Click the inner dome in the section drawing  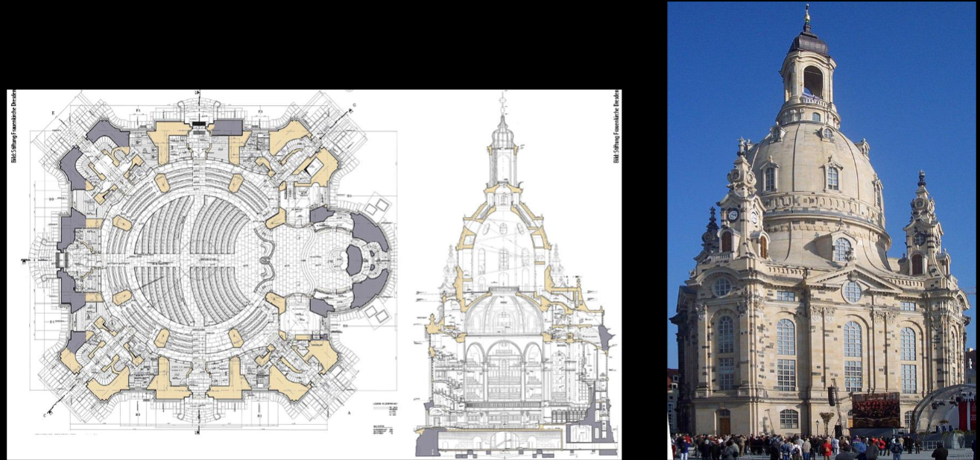pyautogui.click(x=505, y=313)
